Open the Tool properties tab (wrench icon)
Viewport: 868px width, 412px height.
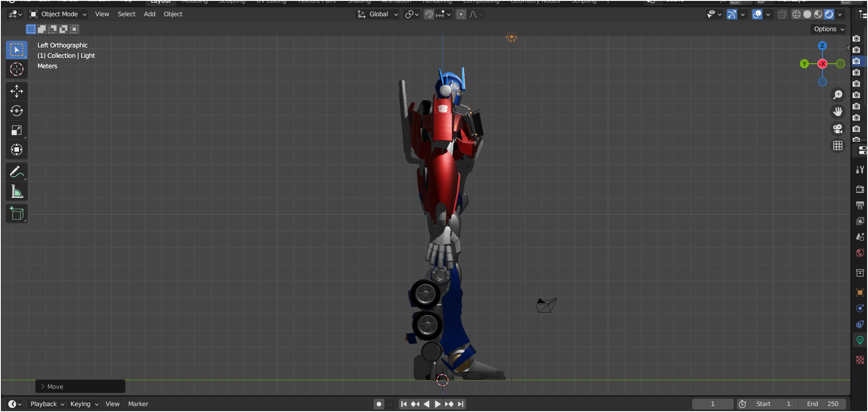(x=860, y=170)
